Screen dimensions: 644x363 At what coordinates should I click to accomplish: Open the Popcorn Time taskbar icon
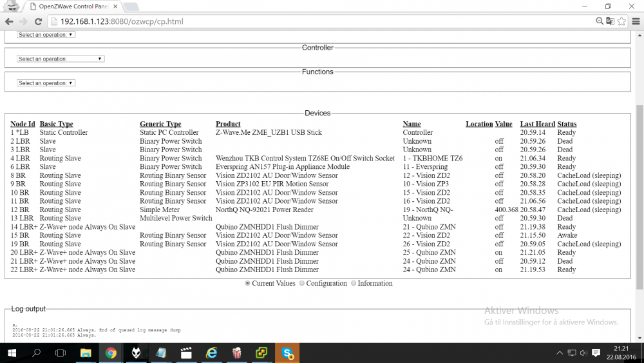236,353
